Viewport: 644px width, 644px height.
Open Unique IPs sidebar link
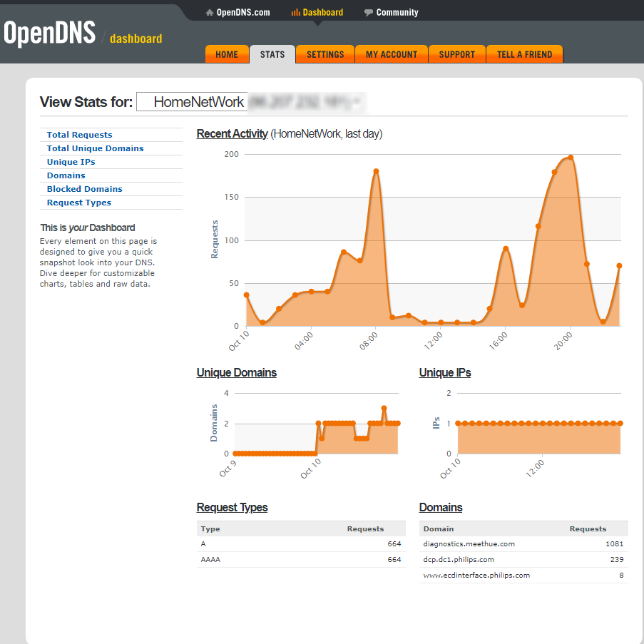71,162
